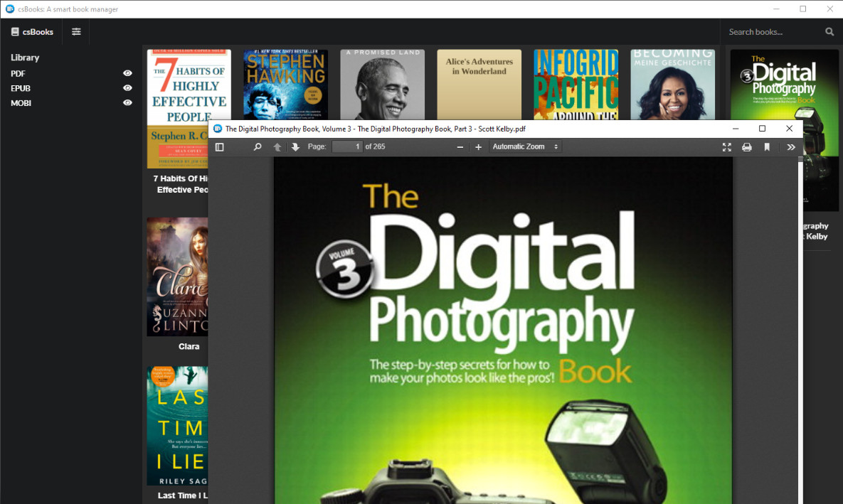
Task: Click the 7 Habits title text
Action: click(181, 184)
